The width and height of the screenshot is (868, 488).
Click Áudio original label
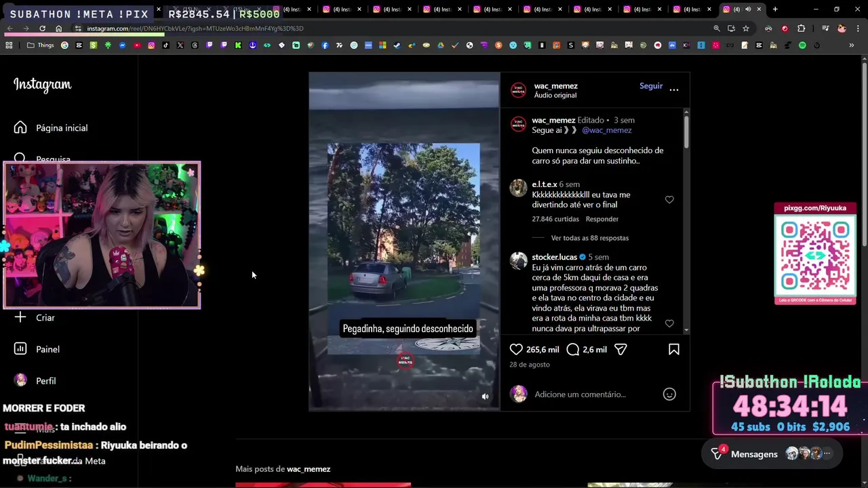click(x=555, y=96)
